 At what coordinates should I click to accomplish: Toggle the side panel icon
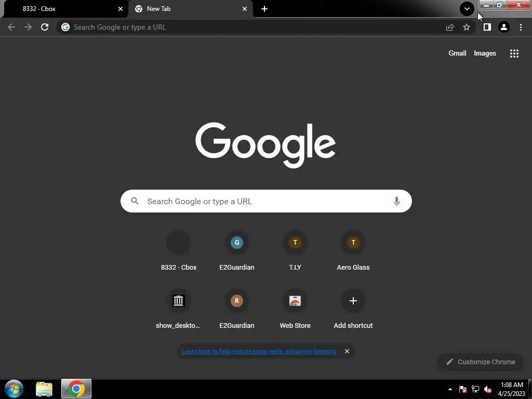click(x=487, y=27)
